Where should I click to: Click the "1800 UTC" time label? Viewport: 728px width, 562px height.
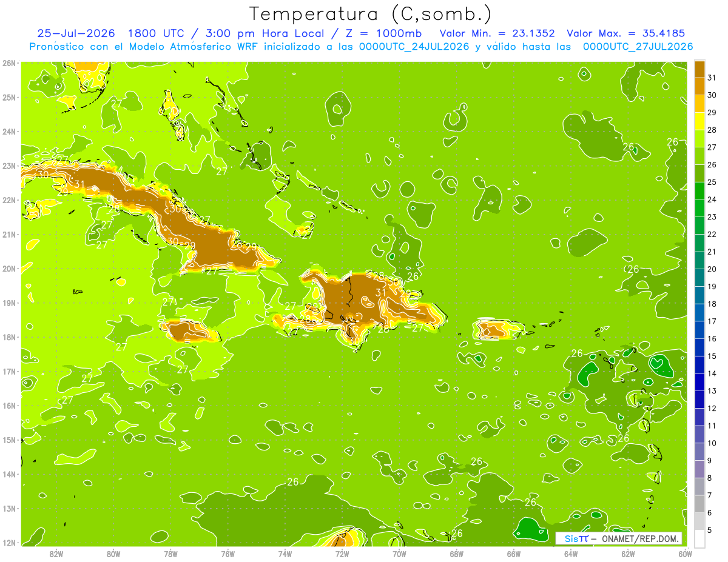tap(156, 33)
